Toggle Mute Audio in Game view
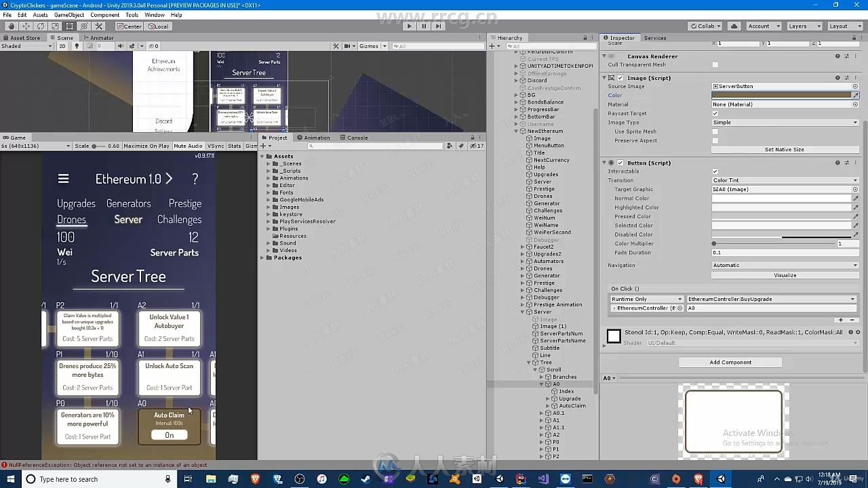This screenshot has height=488, width=868. (x=188, y=146)
